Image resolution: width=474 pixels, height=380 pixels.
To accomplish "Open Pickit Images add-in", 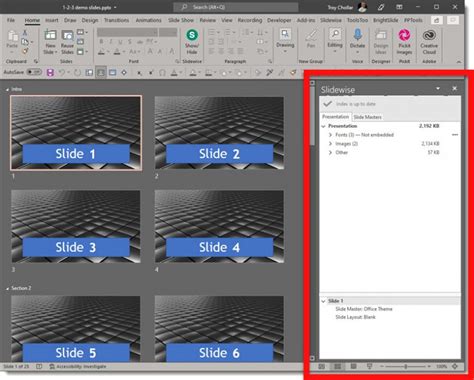I will 404,42.
